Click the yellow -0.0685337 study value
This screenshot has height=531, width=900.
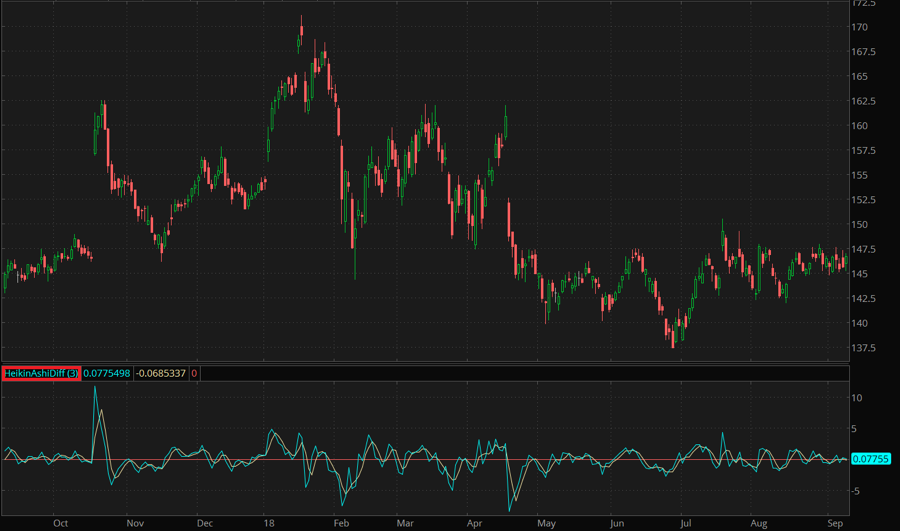coord(160,373)
